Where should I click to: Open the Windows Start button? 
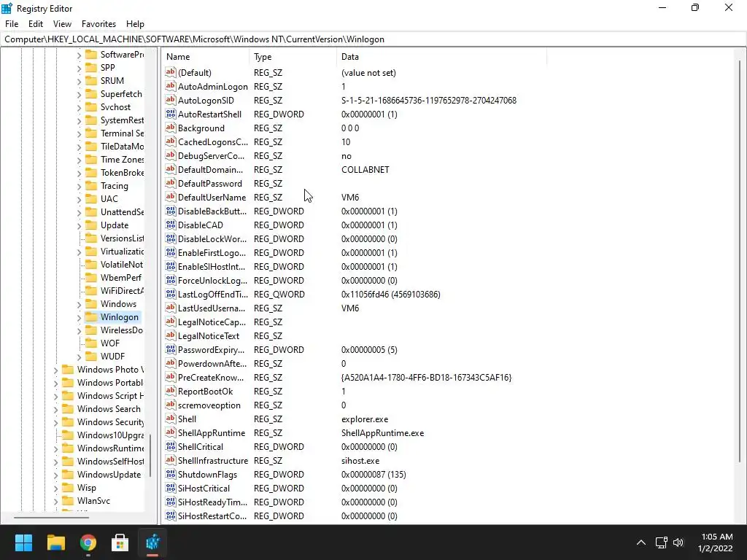pyautogui.click(x=23, y=542)
